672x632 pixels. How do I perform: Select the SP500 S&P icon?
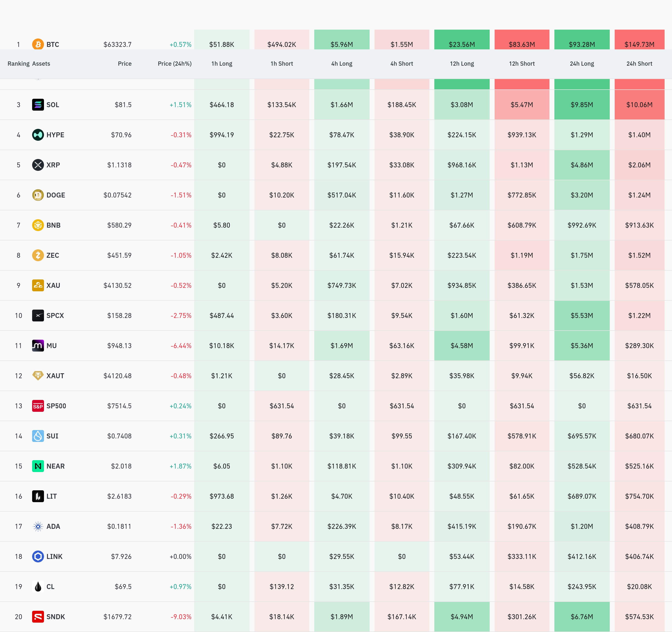pyautogui.click(x=38, y=406)
